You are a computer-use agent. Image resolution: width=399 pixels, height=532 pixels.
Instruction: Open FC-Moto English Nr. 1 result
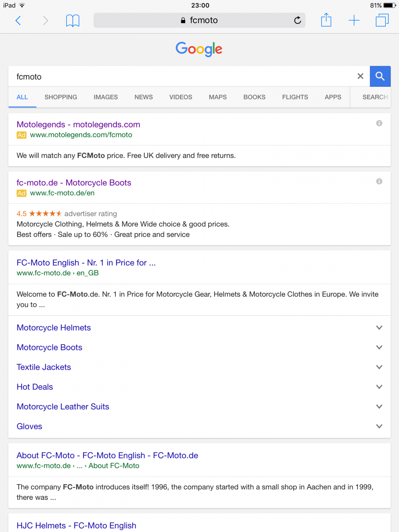coord(86,263)
